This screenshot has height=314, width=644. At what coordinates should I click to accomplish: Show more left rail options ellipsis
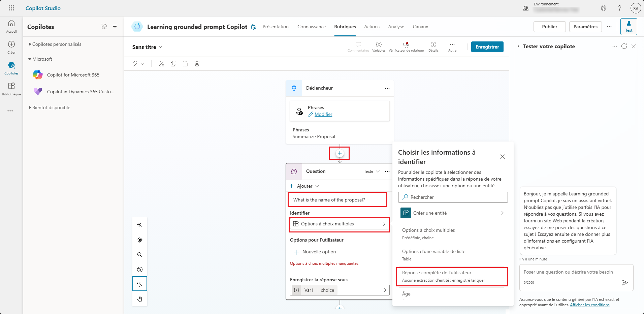click(10, 111)
